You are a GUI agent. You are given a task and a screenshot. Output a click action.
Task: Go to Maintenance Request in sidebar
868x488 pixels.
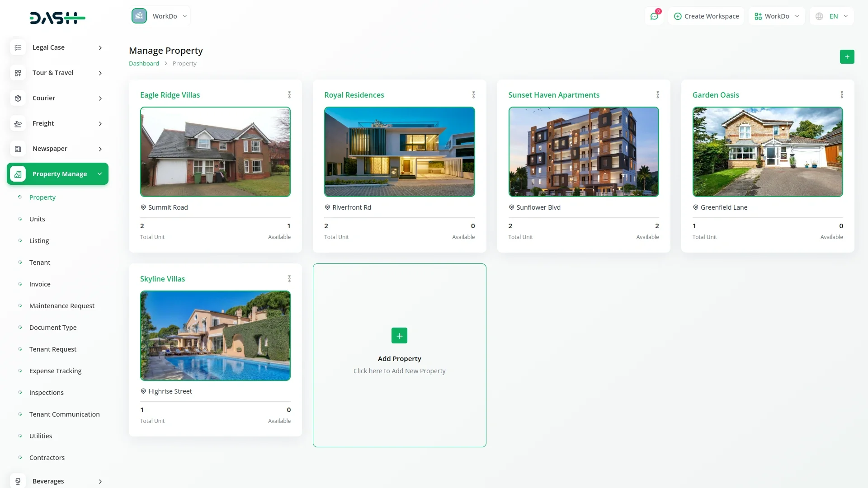pos(62,306)
